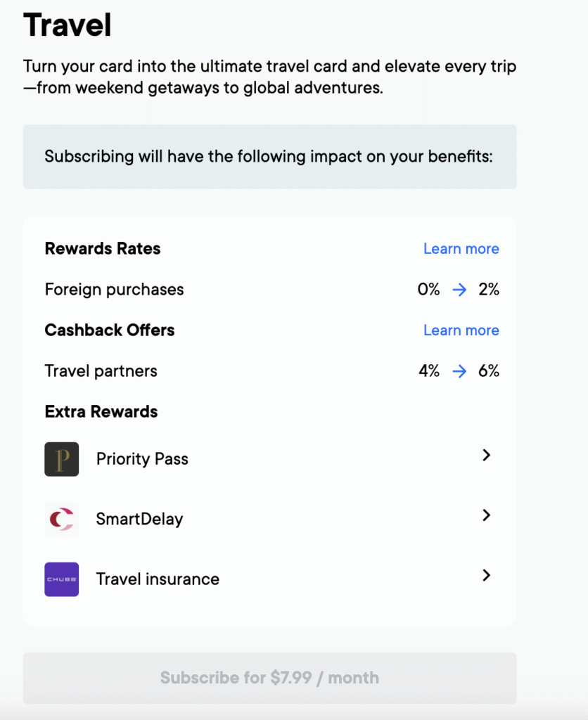Click the Priority Pass logo icon
This screenshot has width=588, height=720.
point(62,459)
